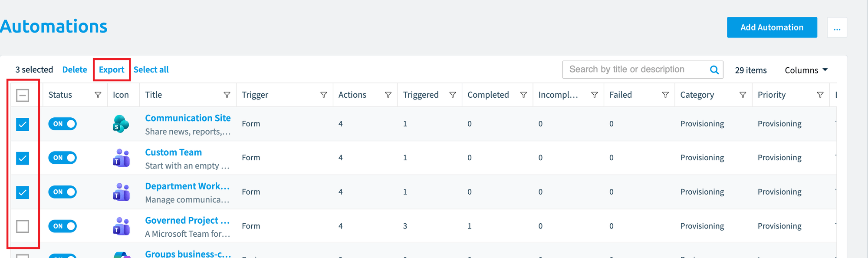This screenshot has height=258, width=868.
Task: Open the Communication Site automation
Action: click(188, 118)
